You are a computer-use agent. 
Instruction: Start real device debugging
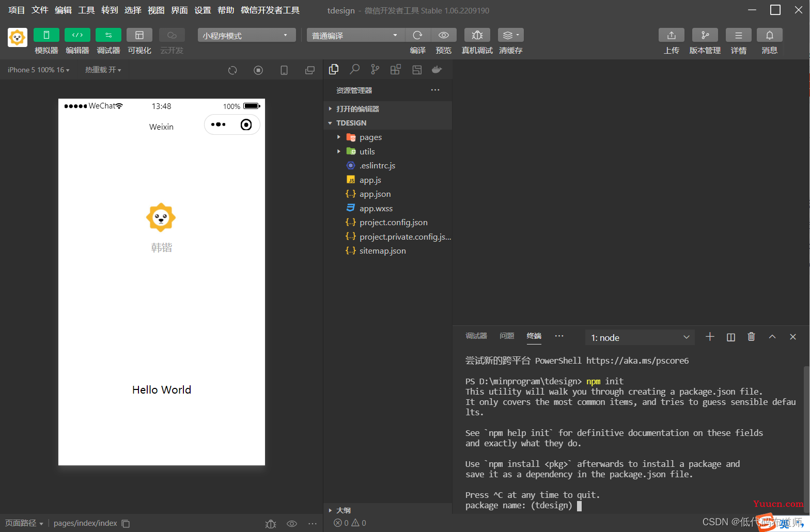(x=477, y=35)
